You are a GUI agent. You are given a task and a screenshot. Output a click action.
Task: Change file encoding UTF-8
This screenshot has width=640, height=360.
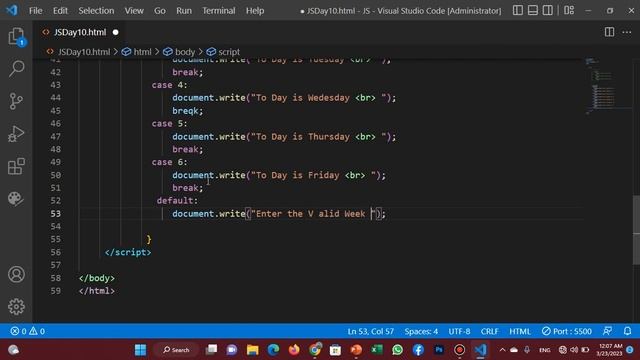pos(459,331)
